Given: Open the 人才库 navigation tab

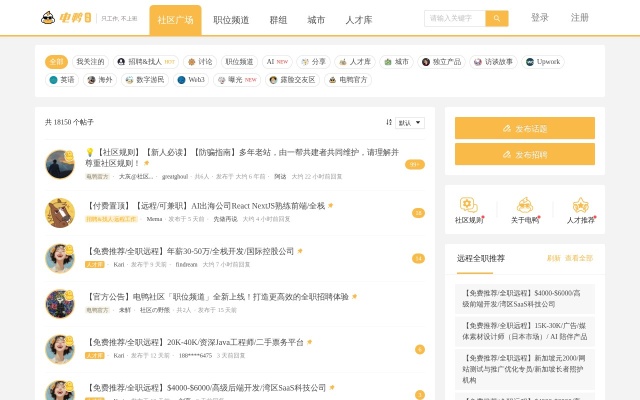Looking at the screenshot, I should point(358,19).
